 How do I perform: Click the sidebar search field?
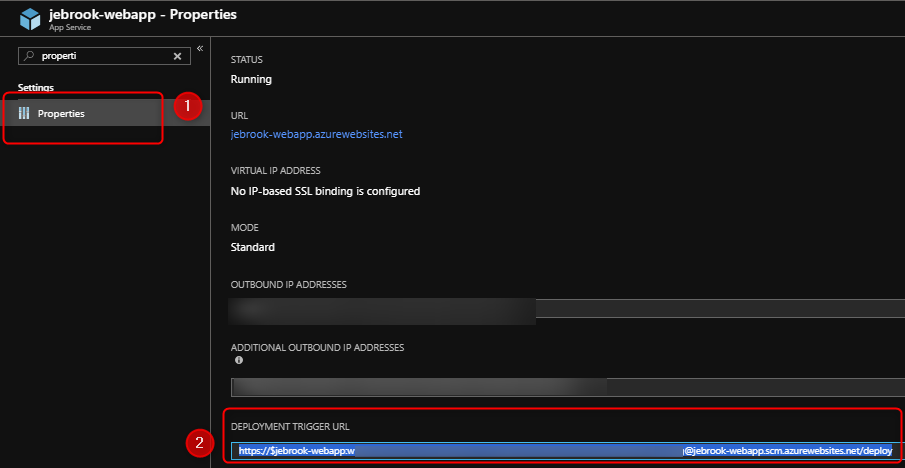tap(104, 56)
